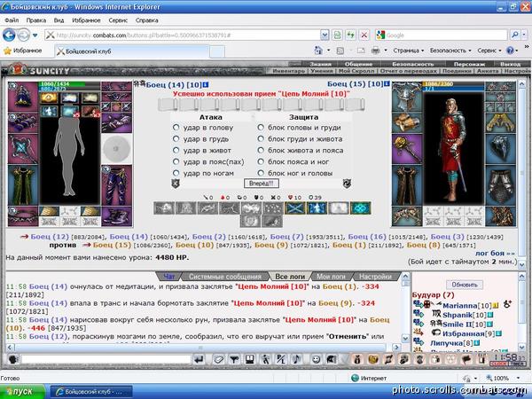Image resolution: width=532 pixels, height=399 pixels.
Task: Click the info icon next to Боец (14) [10]
Action: [x=206, y=85]
